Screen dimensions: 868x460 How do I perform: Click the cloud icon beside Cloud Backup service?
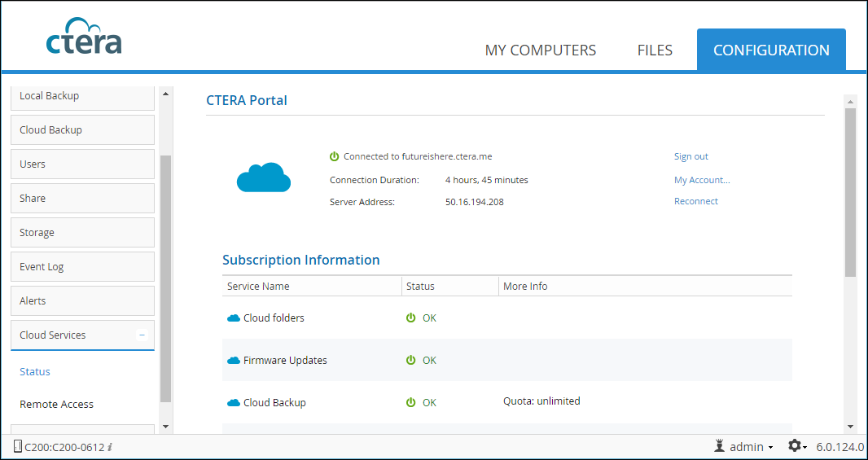coord(234,403)
